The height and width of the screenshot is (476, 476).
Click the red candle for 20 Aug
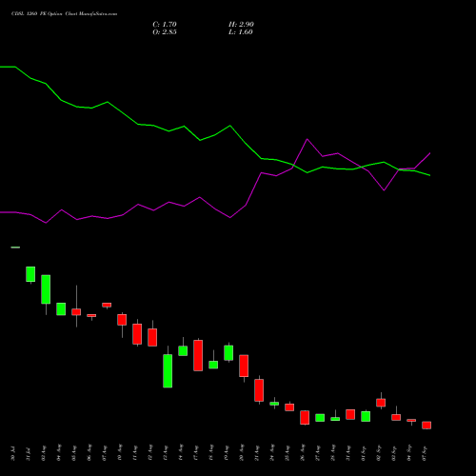[244, 366]
